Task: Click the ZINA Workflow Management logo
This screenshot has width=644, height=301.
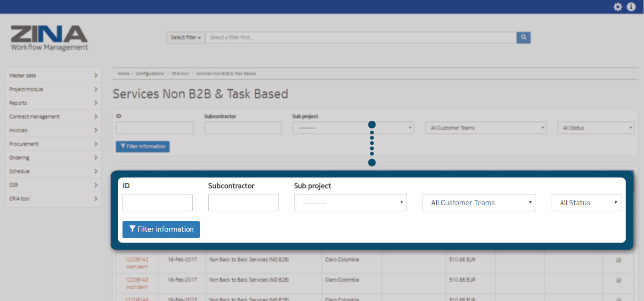Action: 49,38
